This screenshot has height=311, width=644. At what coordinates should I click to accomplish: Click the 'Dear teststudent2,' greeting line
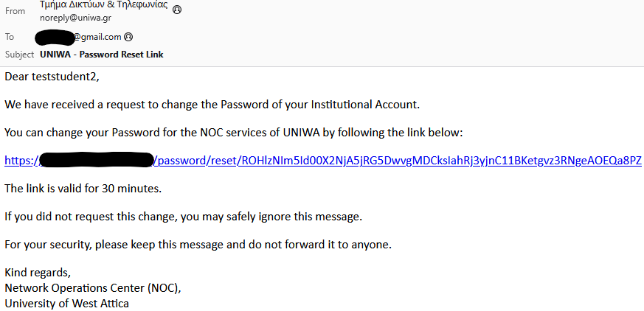(x=52, y=77)
